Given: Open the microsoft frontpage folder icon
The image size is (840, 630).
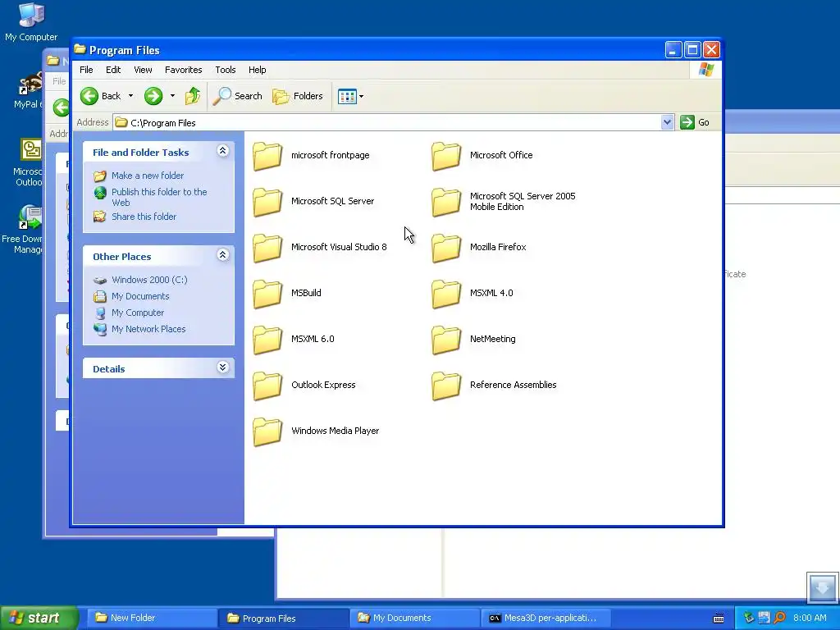Looking at the screenshot, I should (x=267, y=156).
